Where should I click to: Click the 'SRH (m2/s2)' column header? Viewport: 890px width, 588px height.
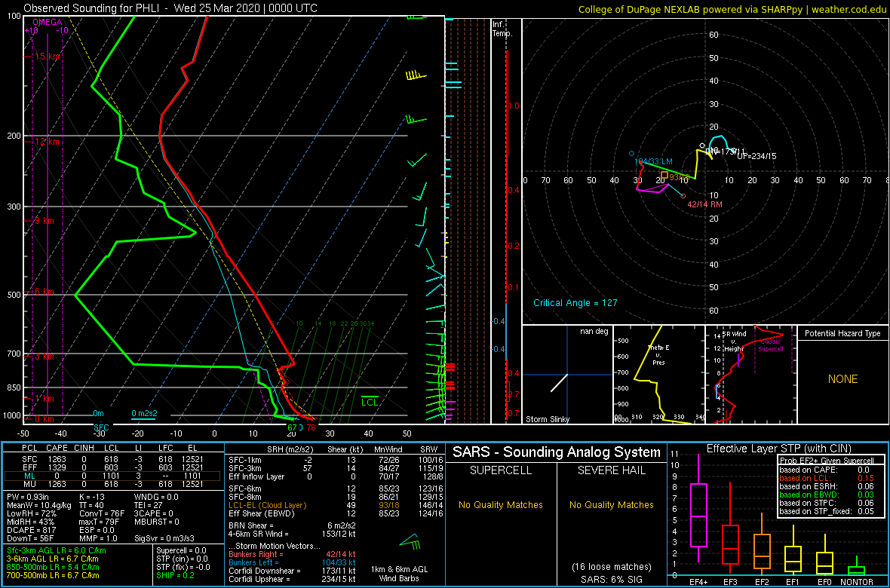click(291, 450)
